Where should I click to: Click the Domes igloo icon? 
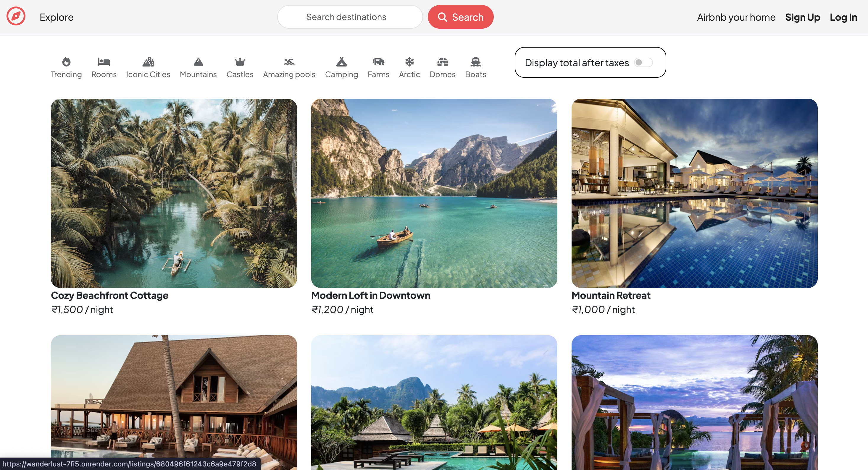click(442, 62)
